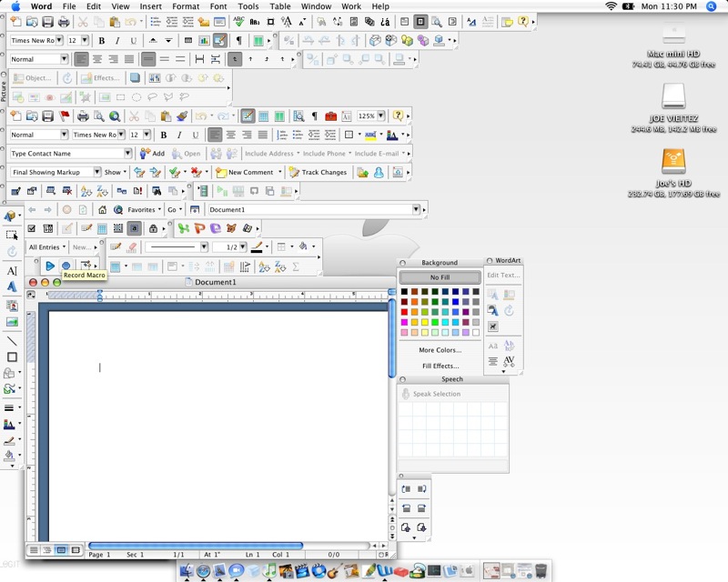Open the zoom 125% dropdown
The height and width of the screenshot is (582, 728).
[381, 115]
